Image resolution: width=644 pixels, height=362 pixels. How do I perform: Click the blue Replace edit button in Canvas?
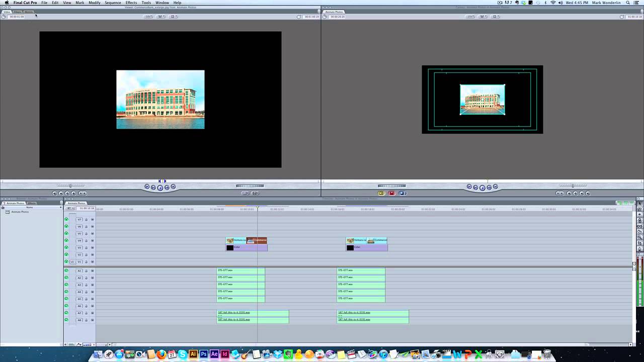tap(402, 193)
